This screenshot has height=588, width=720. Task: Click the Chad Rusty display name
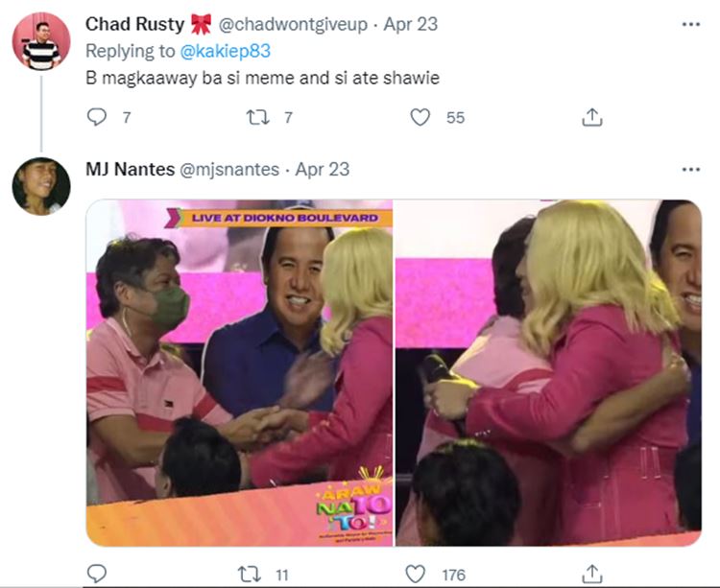[134, 24]
